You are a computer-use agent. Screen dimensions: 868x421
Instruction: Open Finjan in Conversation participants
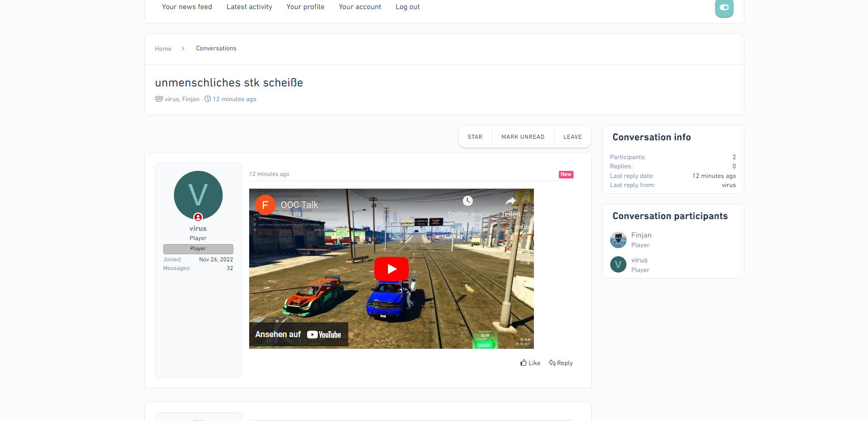click(641, 235)
